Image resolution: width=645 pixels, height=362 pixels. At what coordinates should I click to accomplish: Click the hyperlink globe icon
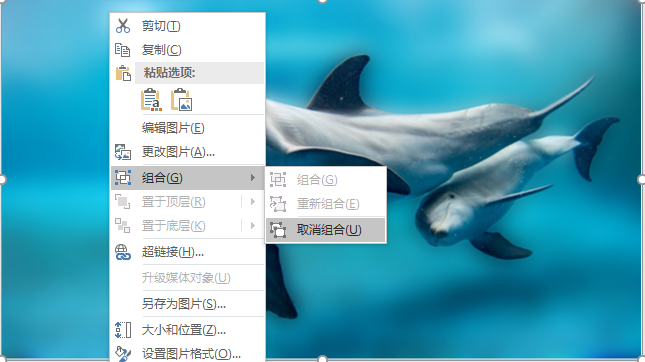click(x=123, y=252)
